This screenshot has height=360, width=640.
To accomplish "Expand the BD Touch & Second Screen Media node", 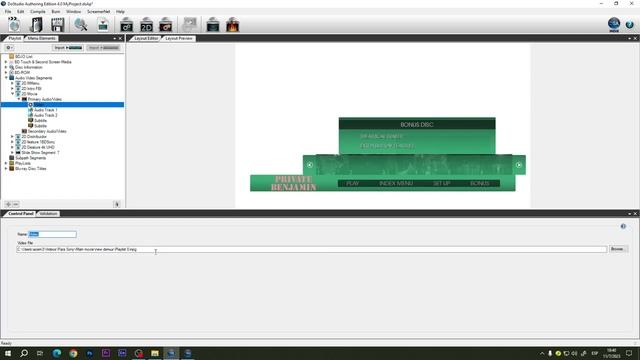I will coord(6,62).
